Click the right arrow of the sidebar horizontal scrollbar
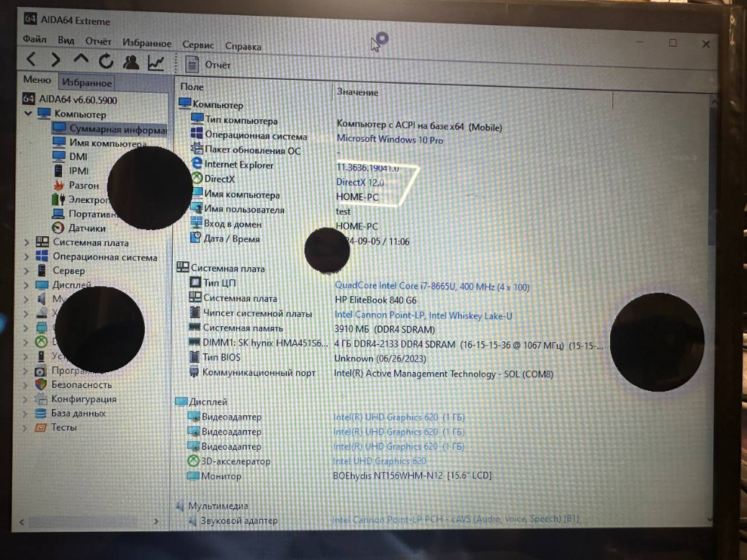This screenshot has width=747, height=560. [156, 522]
